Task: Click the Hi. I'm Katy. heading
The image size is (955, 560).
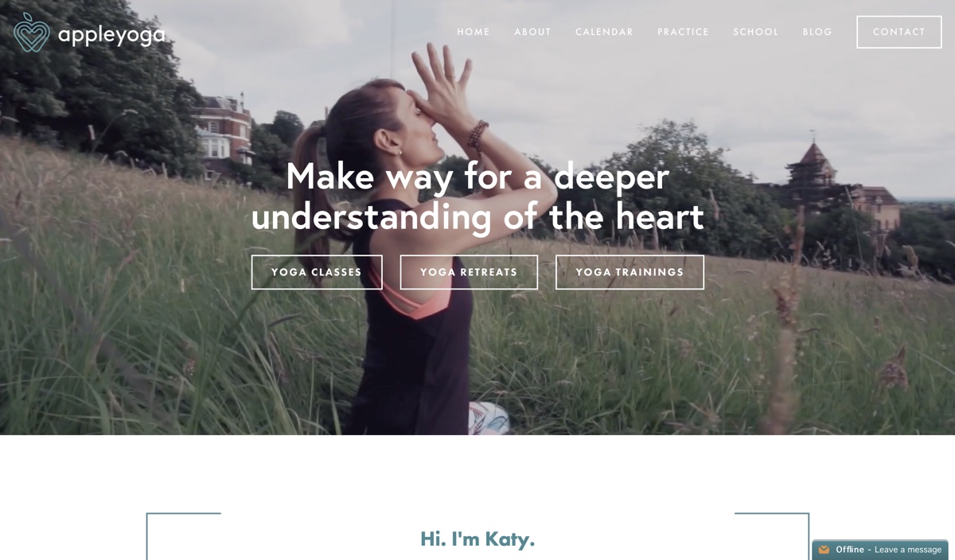Action: [477, 539]
